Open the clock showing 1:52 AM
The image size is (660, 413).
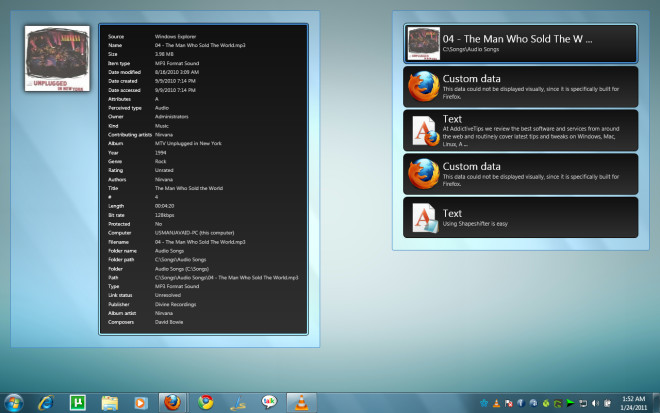coord(633,403)
